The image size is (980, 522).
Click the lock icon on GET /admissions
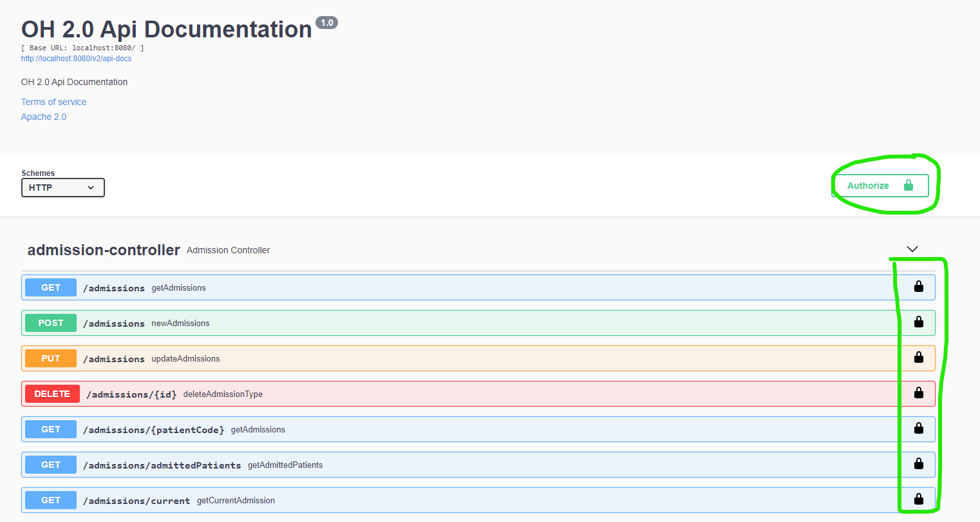point(918,287)
